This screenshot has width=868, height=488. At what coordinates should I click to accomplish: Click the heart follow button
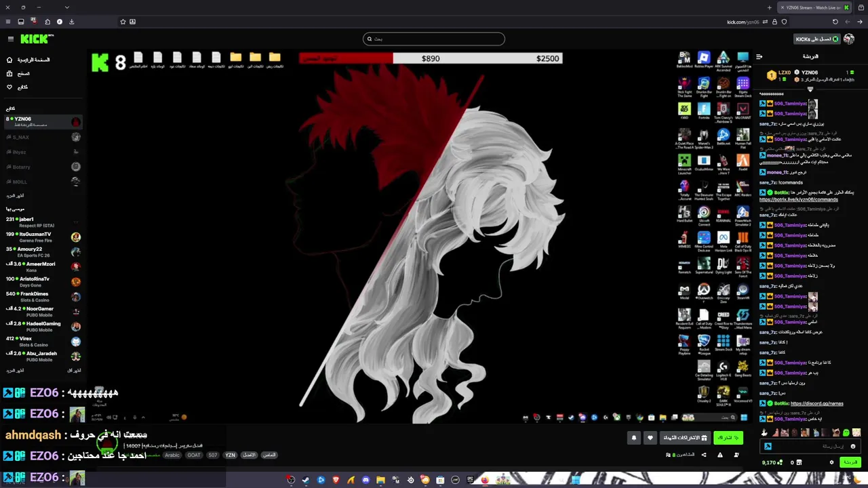click(650, 438)
